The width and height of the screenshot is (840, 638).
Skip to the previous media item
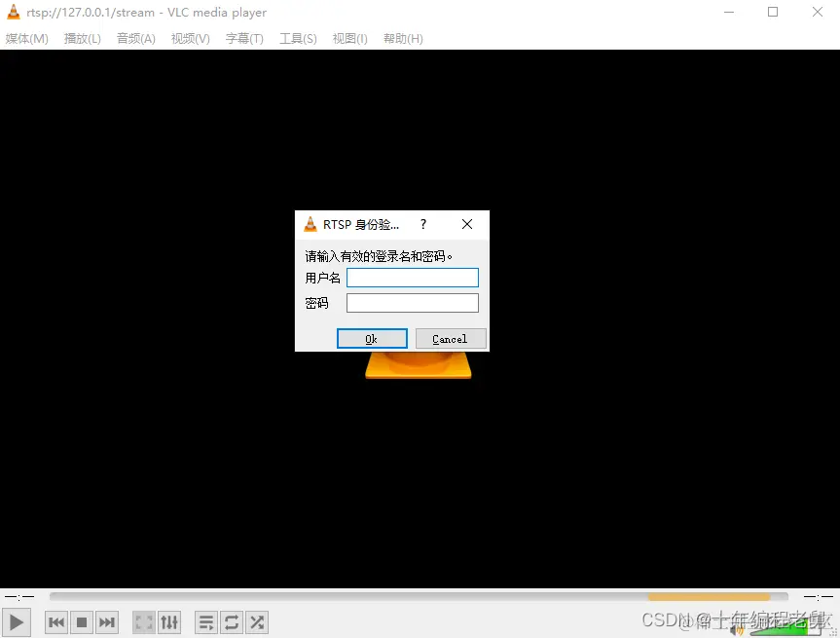(56, 621)
